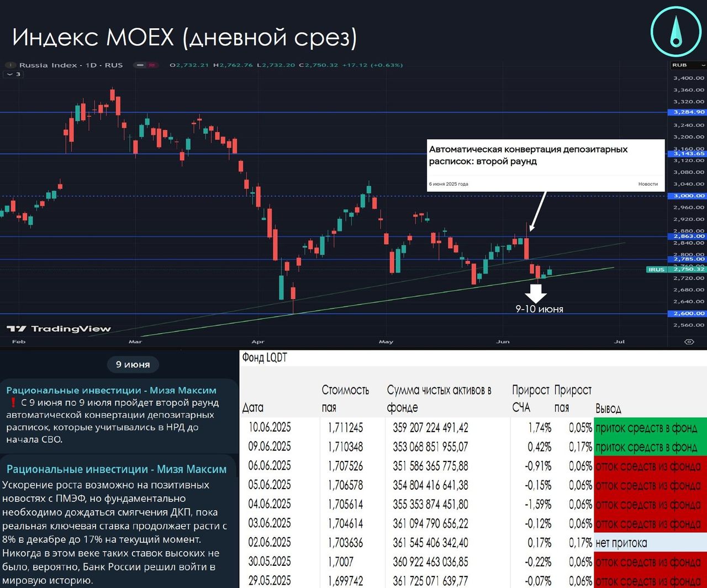
Task: Click the Feb label on time axis
Action: coord(19,342)
